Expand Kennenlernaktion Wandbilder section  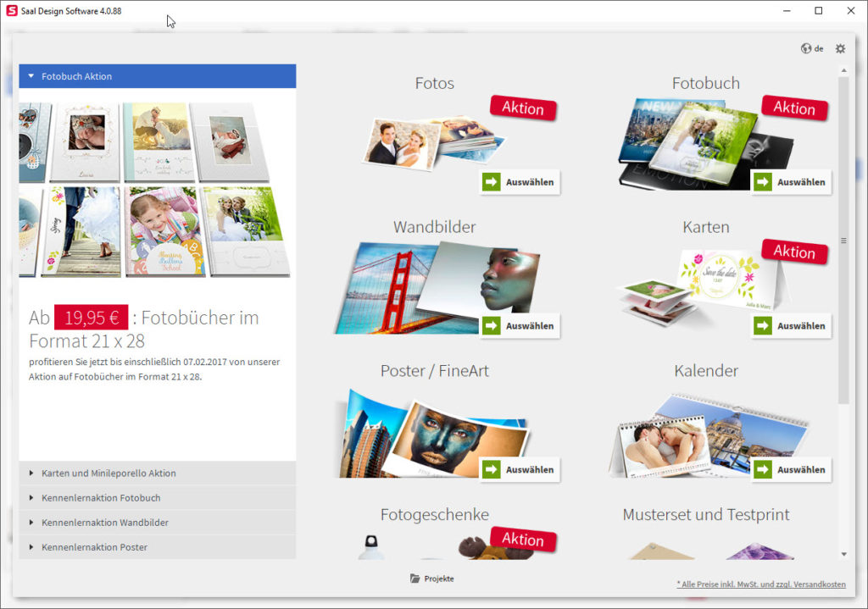pos(157,523)
